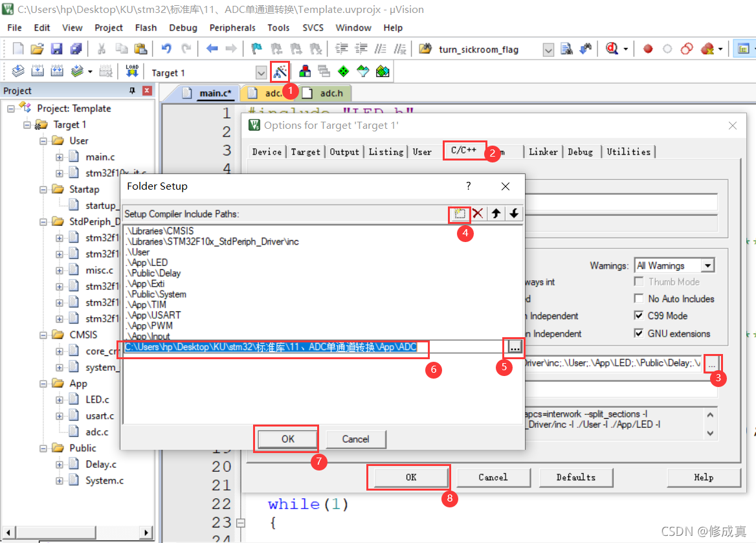Viewport: 756px width, 543px height.
Task: Open Manage Project Items colored blocks icon
Action: coord(305,72)
